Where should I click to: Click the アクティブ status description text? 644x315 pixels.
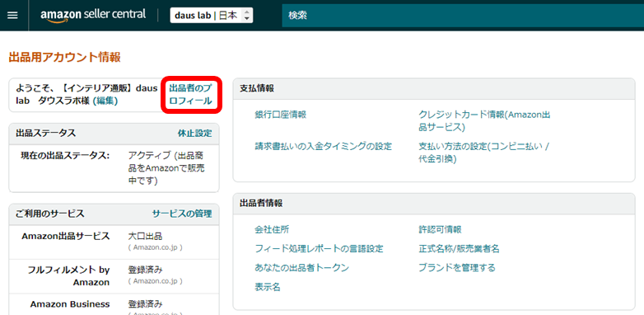[167, 168]
